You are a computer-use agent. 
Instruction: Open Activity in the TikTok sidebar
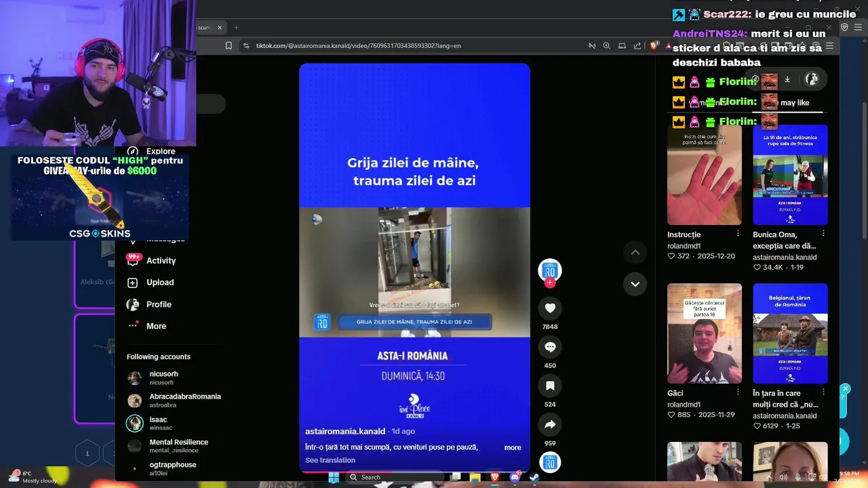click(x=161, y=260)
